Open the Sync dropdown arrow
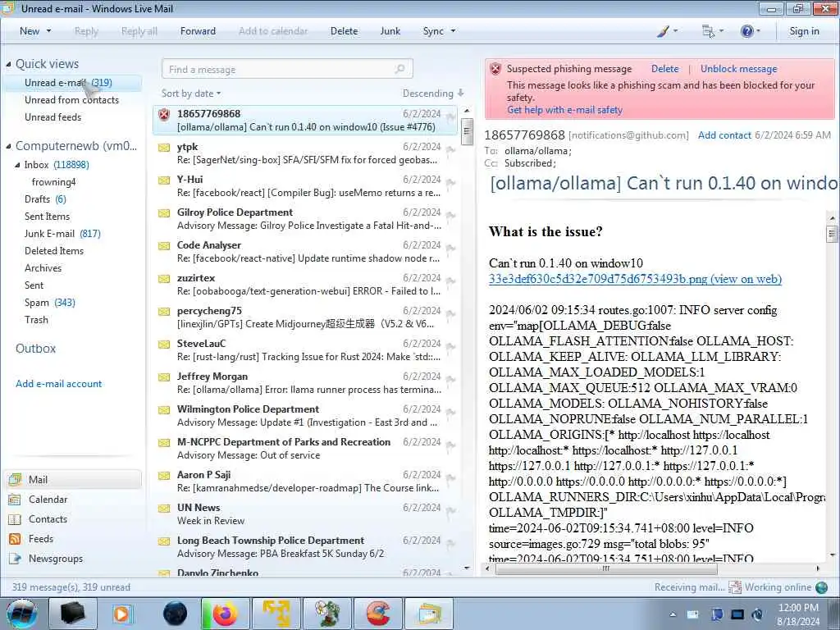840x630 pixels. (x=453, y=31)
